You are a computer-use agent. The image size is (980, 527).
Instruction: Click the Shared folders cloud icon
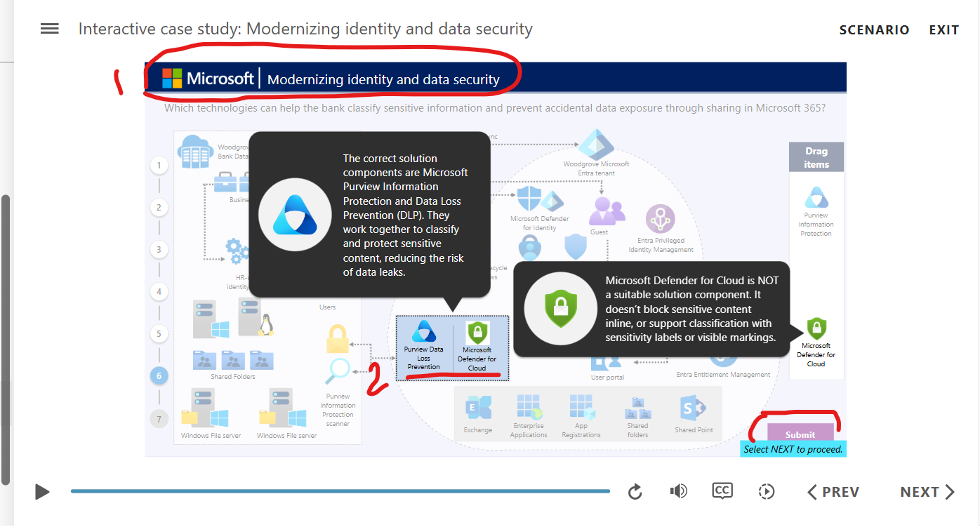point(637,408)
